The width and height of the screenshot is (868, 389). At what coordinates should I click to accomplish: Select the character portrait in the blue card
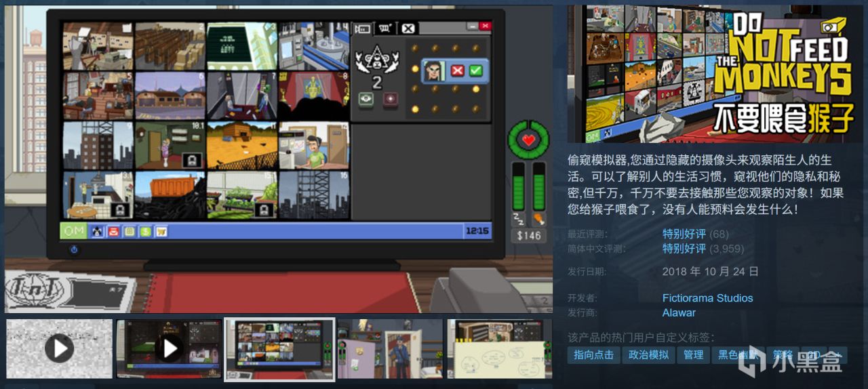[433, 70]
